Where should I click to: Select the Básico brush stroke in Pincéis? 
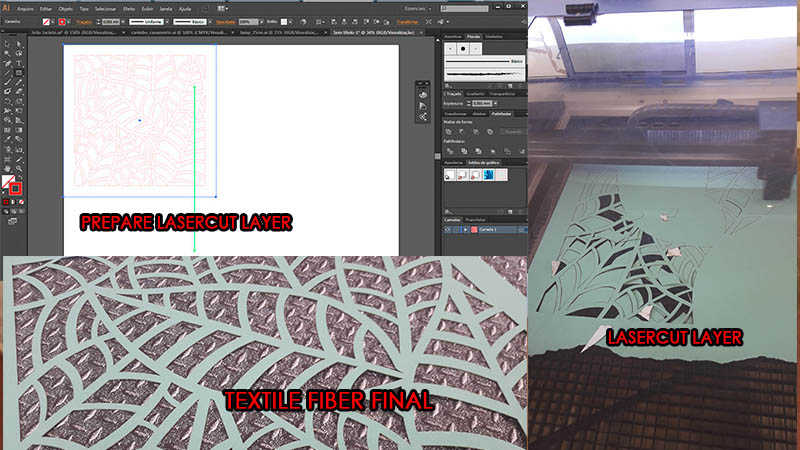tap(484, 61)
